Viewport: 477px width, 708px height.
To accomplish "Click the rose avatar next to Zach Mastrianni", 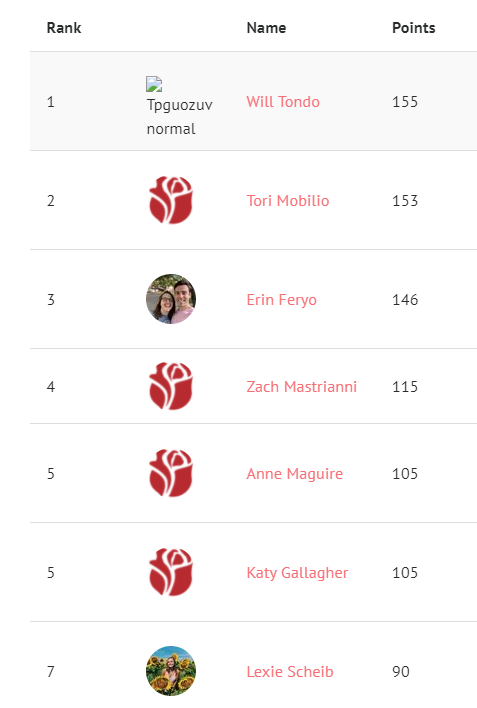I will click(x=171, y=386).
